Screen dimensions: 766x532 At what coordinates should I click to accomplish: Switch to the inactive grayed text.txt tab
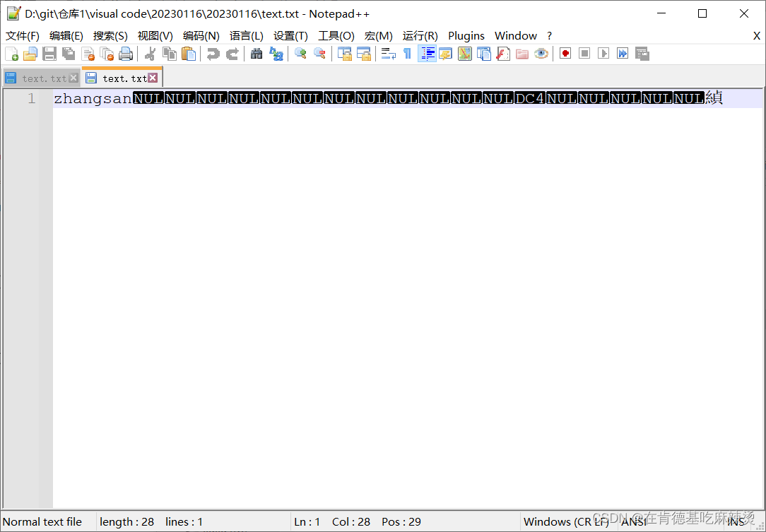[41, 78]
